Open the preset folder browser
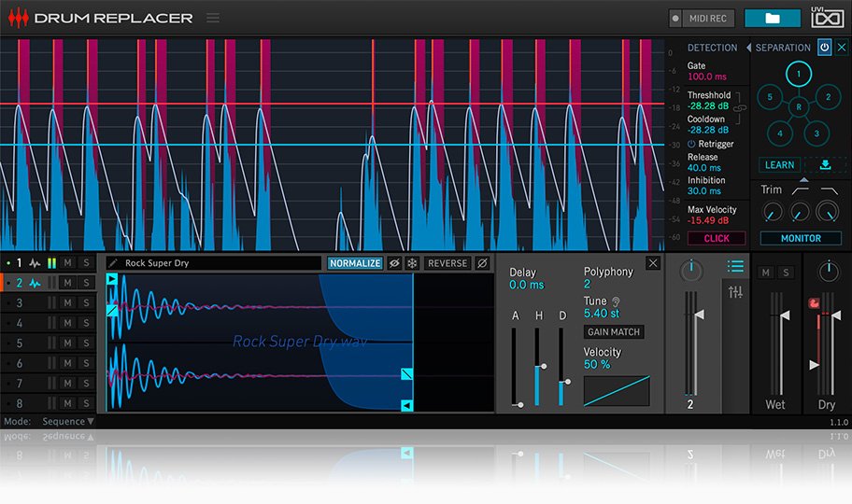Image resolution: width=852 pixels, height=504 pixels. pyautogui.click(x=772, y=18)
